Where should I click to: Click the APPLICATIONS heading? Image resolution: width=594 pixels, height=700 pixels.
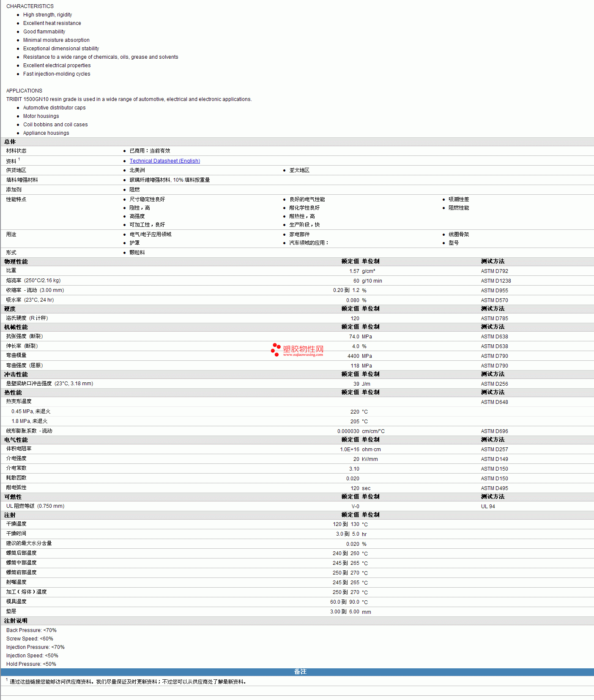[x=24, y=91]
